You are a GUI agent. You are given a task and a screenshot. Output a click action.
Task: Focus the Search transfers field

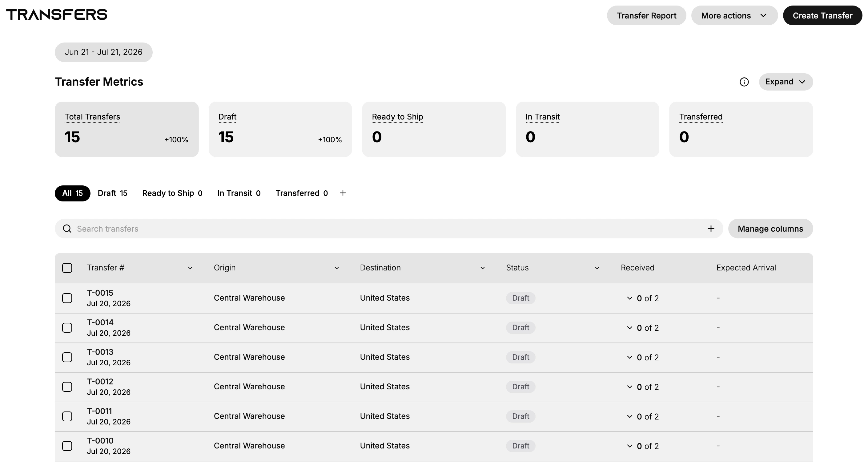[x=388, y=229]
